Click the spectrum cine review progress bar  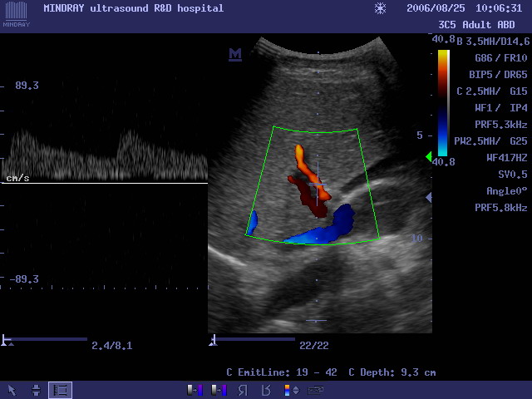[x=44, y=340]
